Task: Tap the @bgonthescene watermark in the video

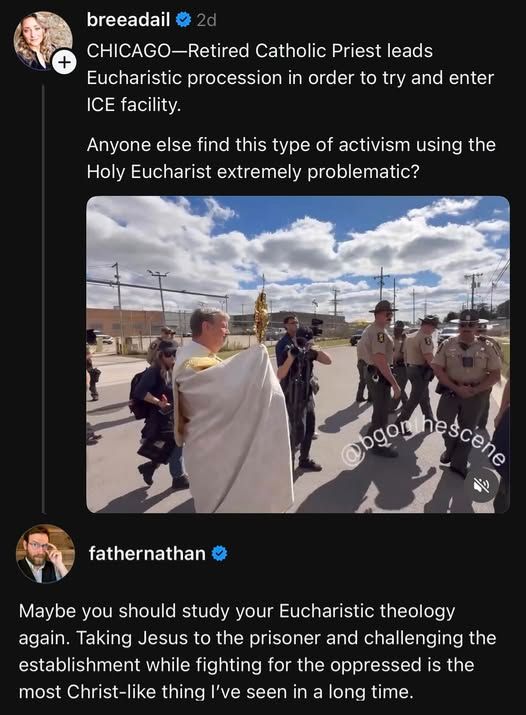Action: coord(423,441)
